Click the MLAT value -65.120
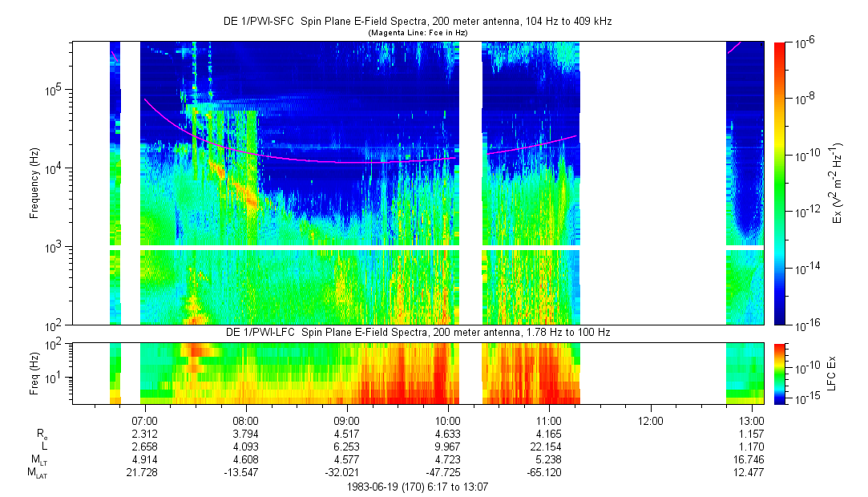Image resolution: width=868 pixels, height=497 pixels. [545, 473]
